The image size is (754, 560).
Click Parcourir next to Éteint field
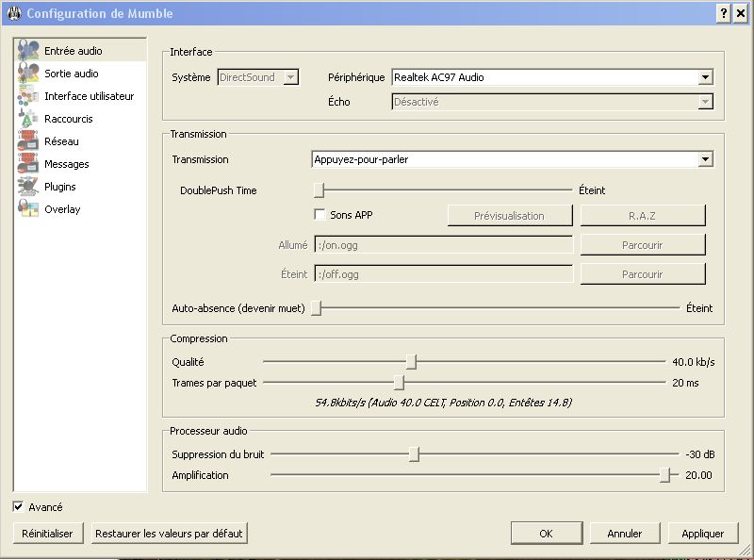pyautogui.click(x=643, y=274)
